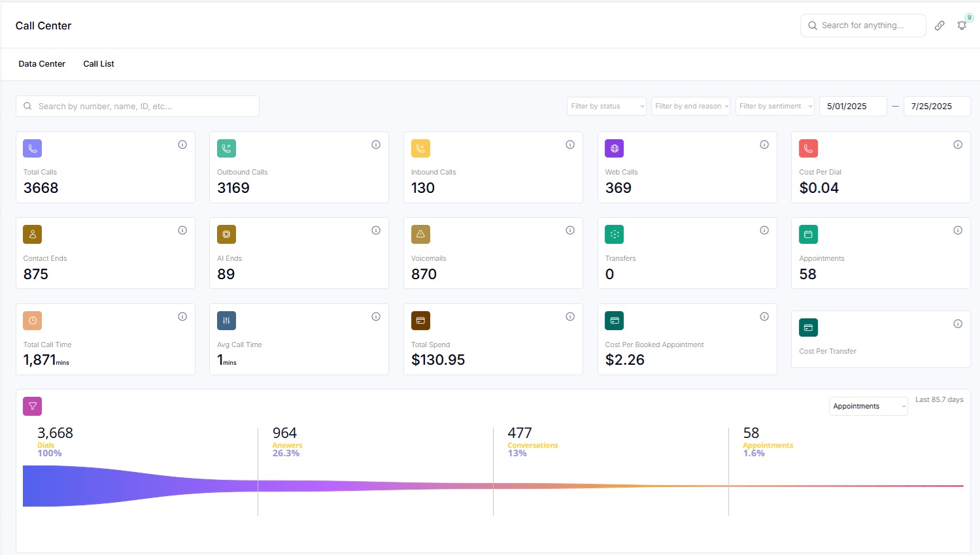Click the Appointments calendar icon
The width and height of the screenshot is (980, 555).
pyautogui.click(x=809, y=234)
